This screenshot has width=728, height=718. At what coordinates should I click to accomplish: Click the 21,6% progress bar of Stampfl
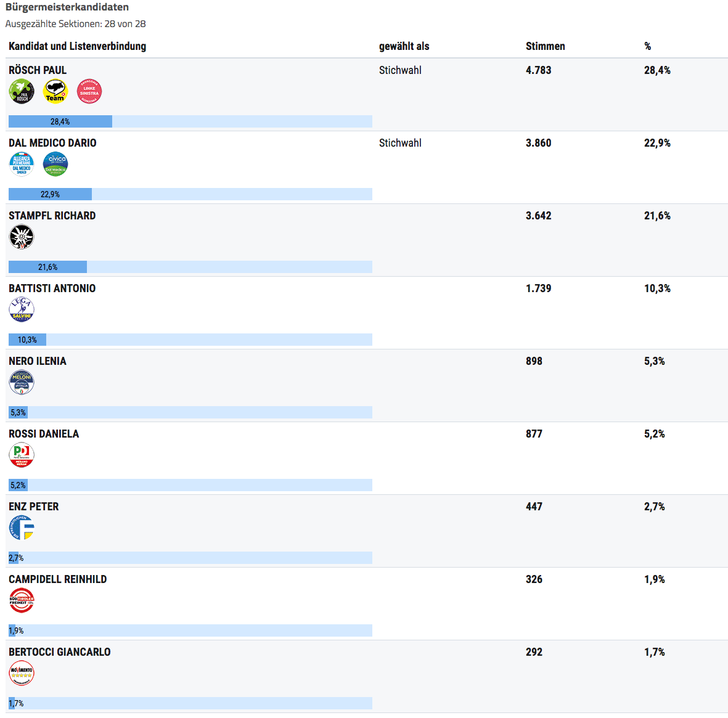click(x=190, y=267)
